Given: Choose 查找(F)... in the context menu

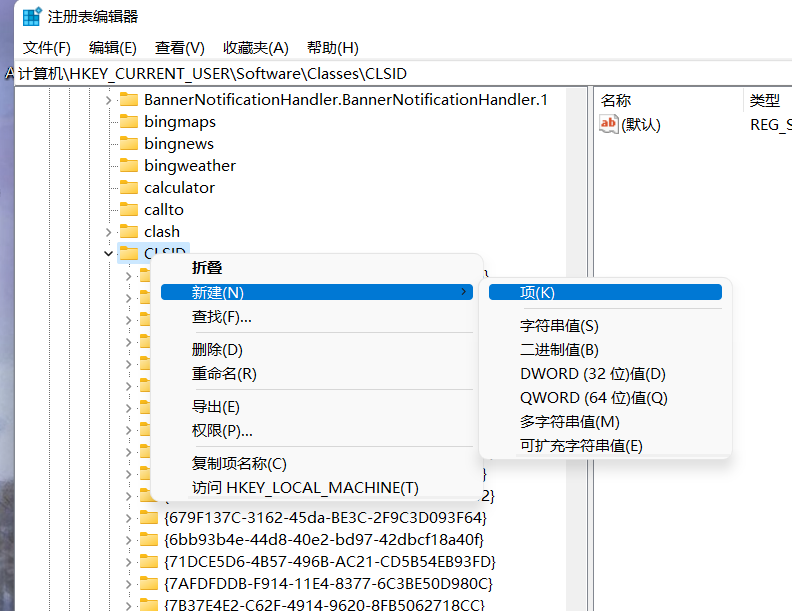Looking at the screenshot, I should pyautogui.click(x=317, y=317).
